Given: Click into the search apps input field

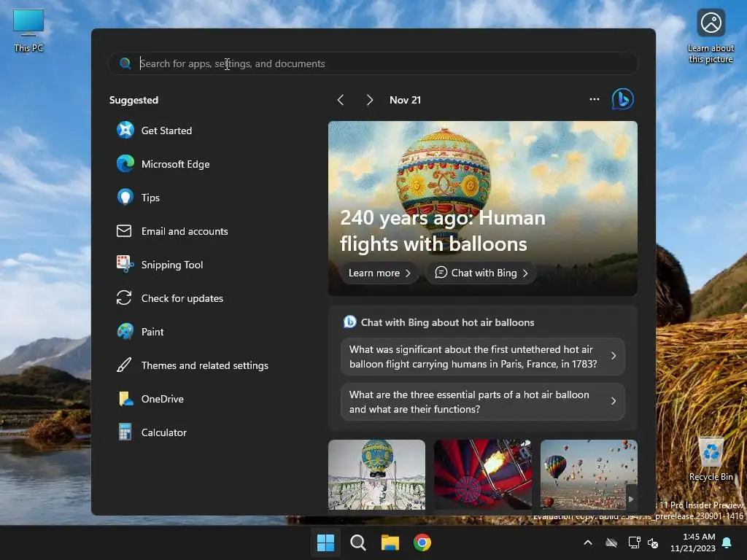Looking at the screenshot, I should (x=373, y=63).
